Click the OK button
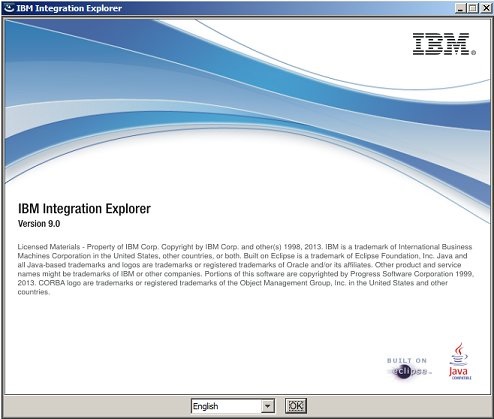The height and width of the screenshot is (419, 494). [296, 406]
